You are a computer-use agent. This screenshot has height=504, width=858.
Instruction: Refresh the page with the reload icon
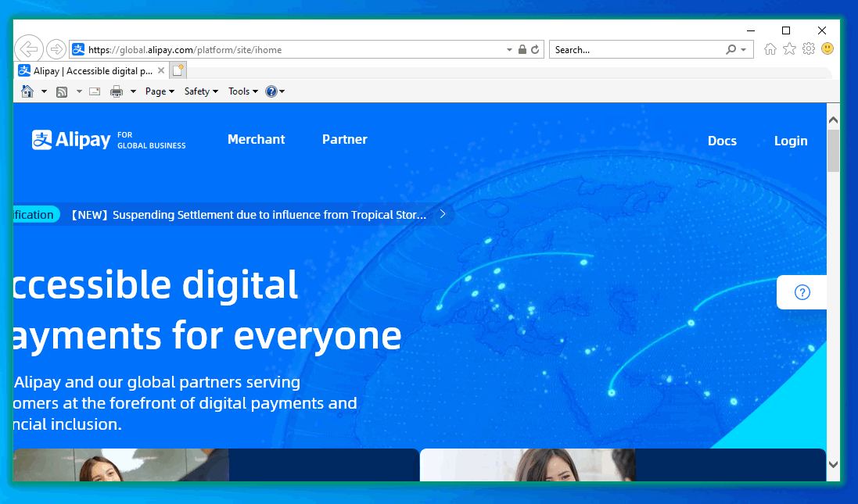coord(535,49)
